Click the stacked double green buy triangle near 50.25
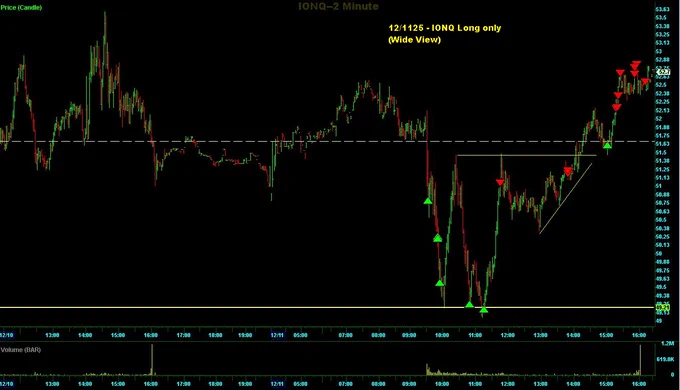The image size is (680, 390). [438, 238]
